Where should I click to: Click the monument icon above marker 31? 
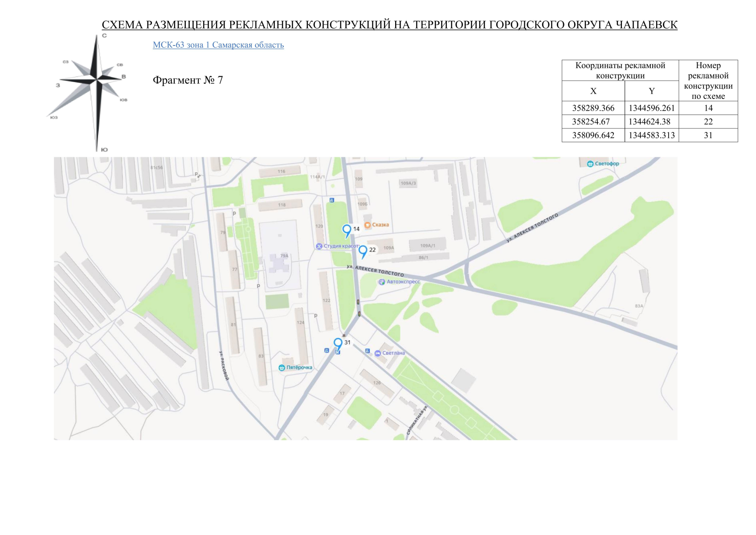click(344, 336)
